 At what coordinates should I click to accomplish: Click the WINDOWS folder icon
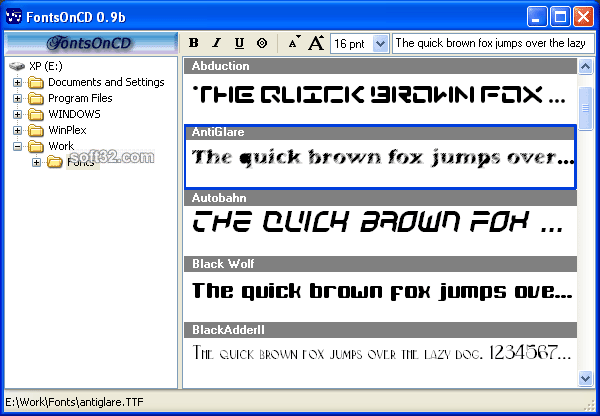[x=36, y=114]
